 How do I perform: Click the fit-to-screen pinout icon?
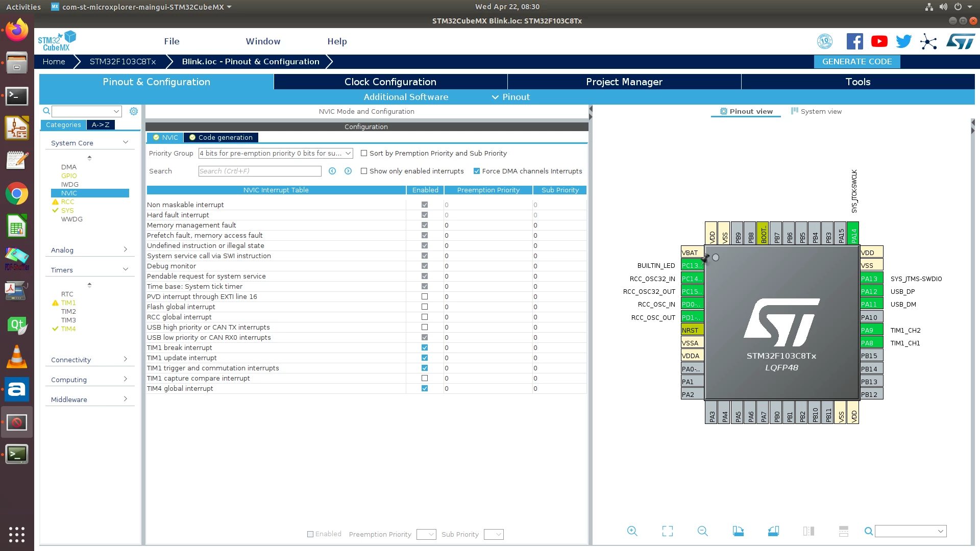pos(667,531)
